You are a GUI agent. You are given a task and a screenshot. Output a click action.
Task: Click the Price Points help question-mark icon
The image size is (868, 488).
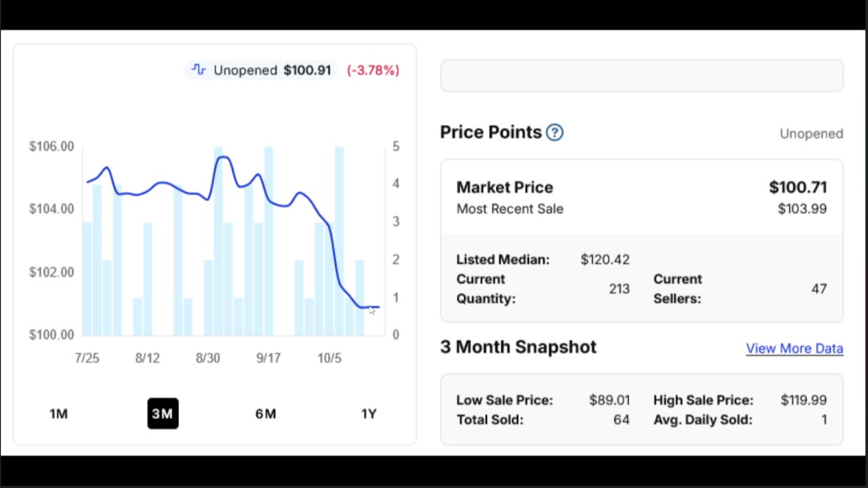click(555, 132)
